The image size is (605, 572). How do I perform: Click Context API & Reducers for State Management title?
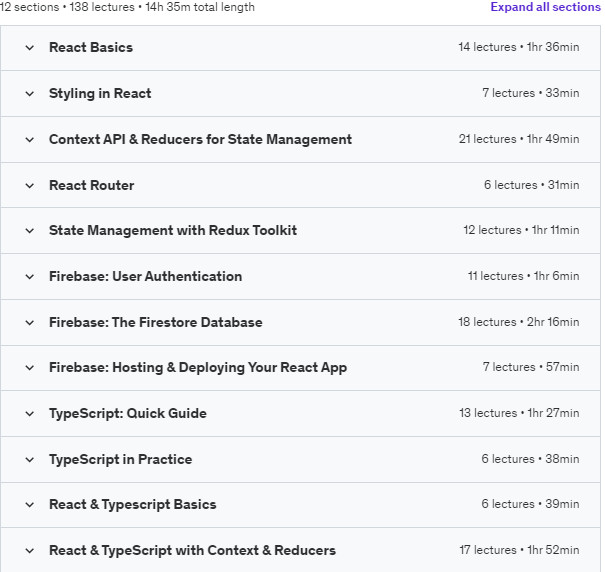coord(200,139)
